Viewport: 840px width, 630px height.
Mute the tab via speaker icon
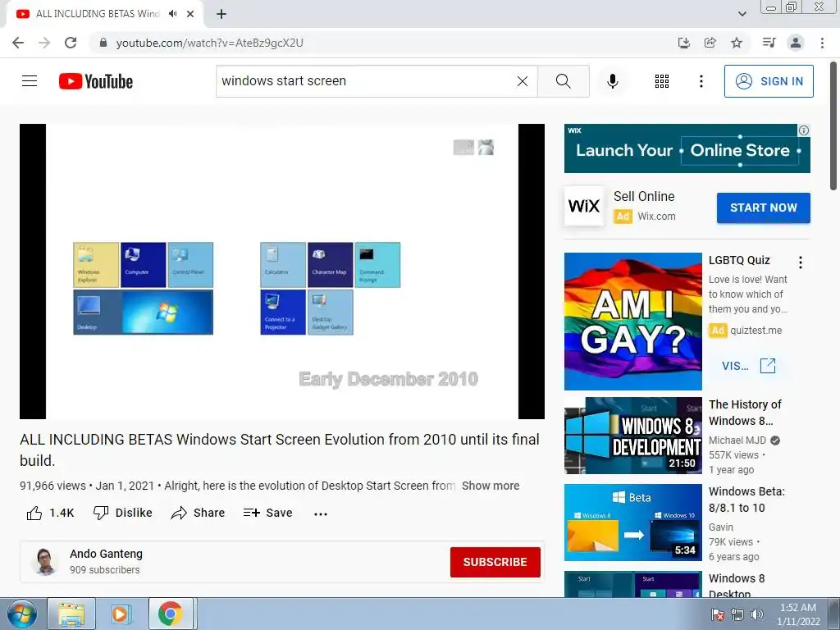click(172, 14)
